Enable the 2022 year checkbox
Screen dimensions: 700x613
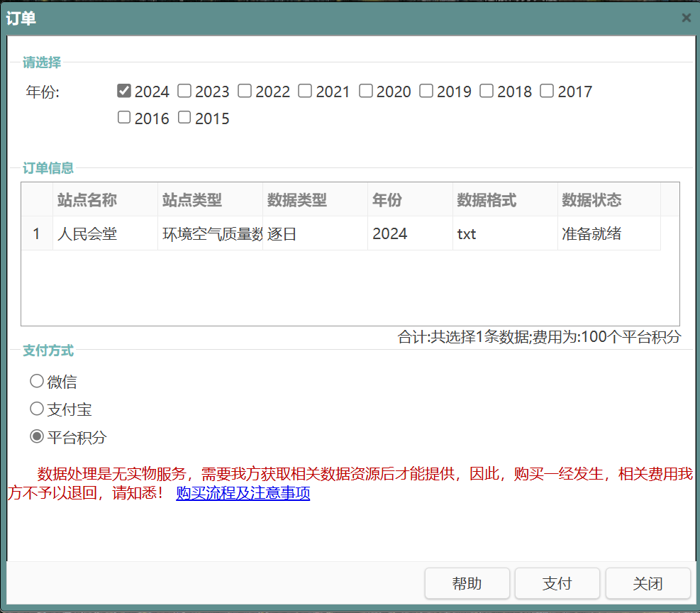click(x=245, y=91)
